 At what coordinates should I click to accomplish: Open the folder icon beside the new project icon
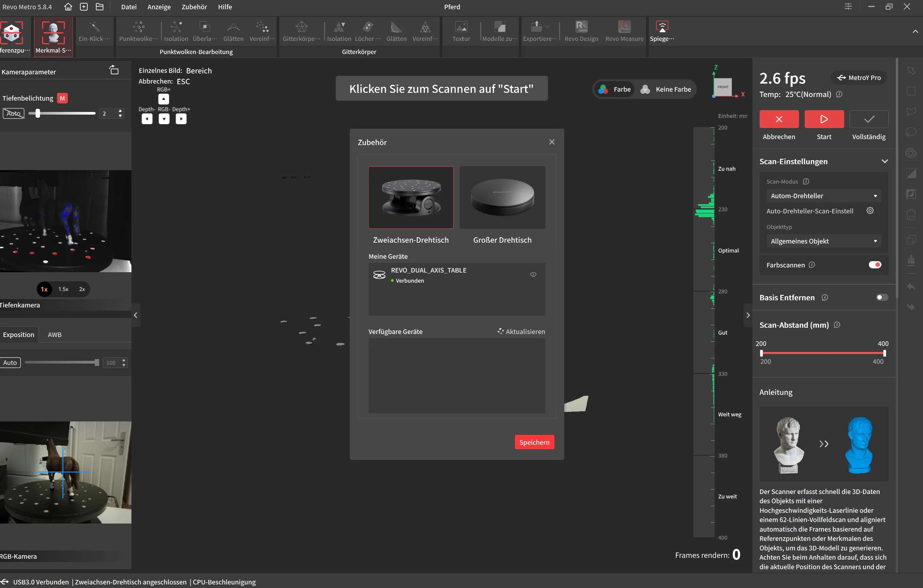[100, 7]
